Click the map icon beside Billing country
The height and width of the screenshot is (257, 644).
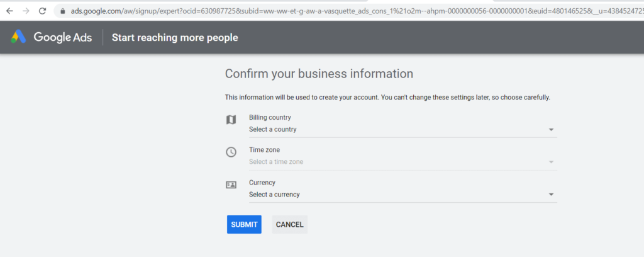(x=231, y=120)
